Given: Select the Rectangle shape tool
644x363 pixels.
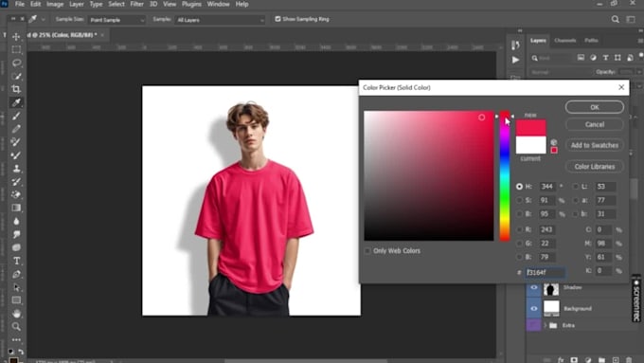Looking at the screenshot, I should [16, 300].
